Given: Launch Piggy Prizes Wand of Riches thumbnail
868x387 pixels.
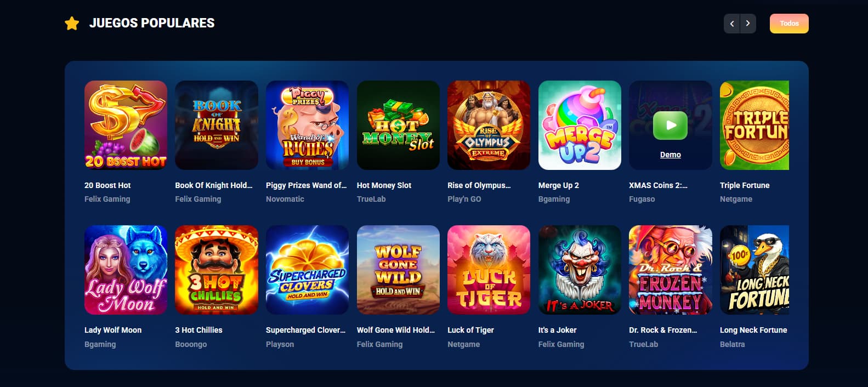Looking at the screenshot, I should (x=307, y=125).
